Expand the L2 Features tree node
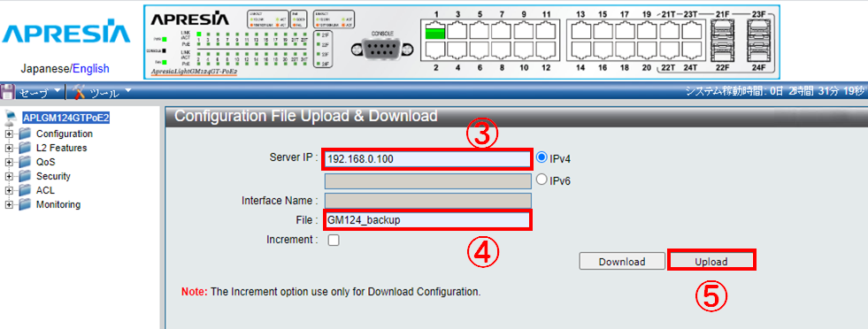Viewport: 868px width, 329px height. 9,149
